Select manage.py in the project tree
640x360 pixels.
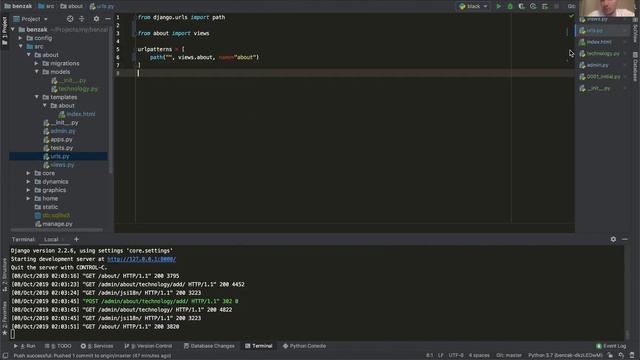(53, 224)
